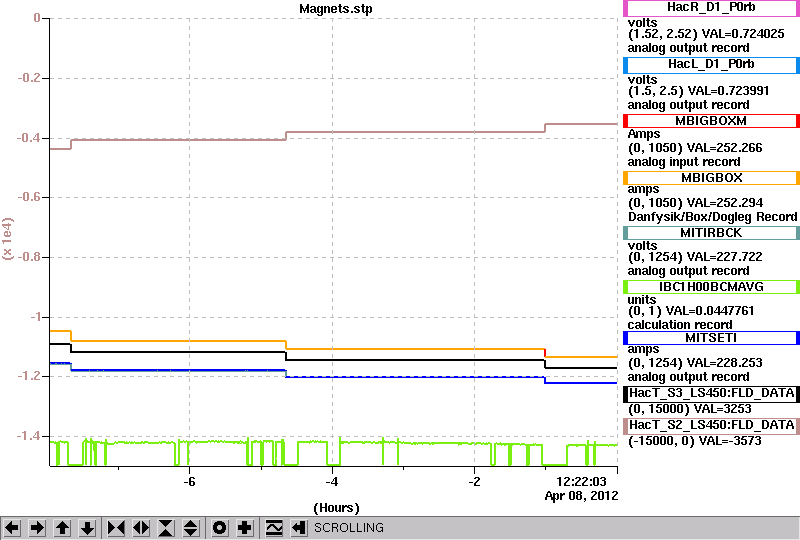Click the VAL=0.724025 reading
This screenshot has height=540, width=800.
pos(743,34)
